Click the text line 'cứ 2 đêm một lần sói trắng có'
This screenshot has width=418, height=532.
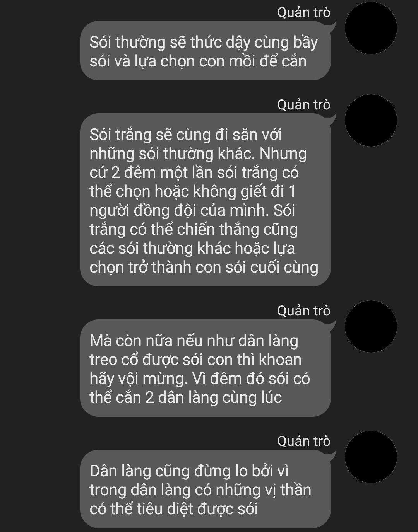(x=194, y=172)
